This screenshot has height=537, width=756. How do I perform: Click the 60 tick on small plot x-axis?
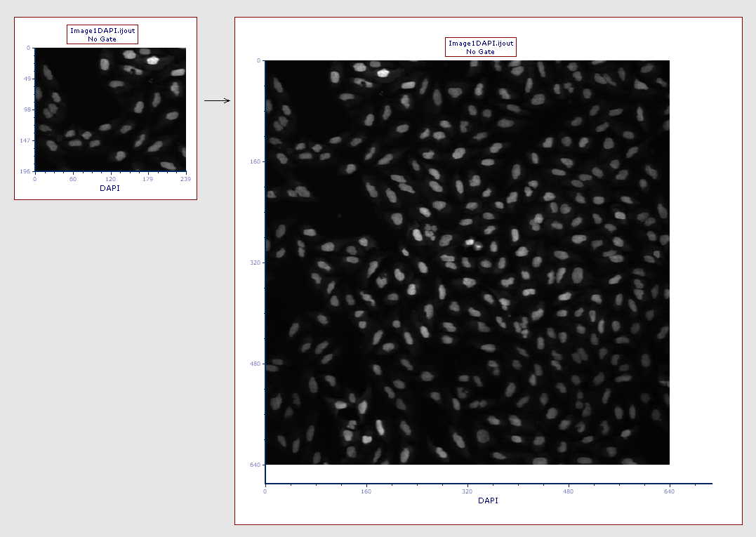coord(73,179)
